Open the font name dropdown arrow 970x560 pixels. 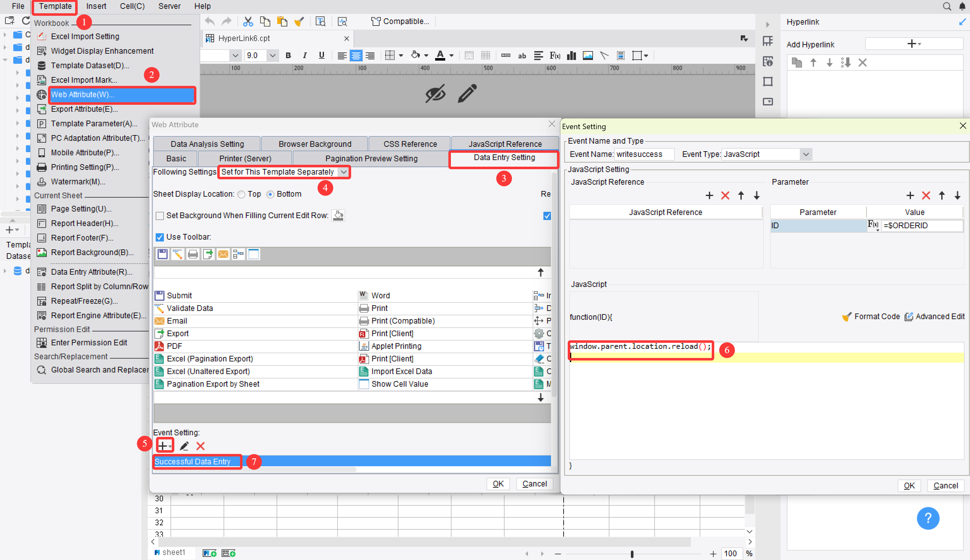coord(235,55)
